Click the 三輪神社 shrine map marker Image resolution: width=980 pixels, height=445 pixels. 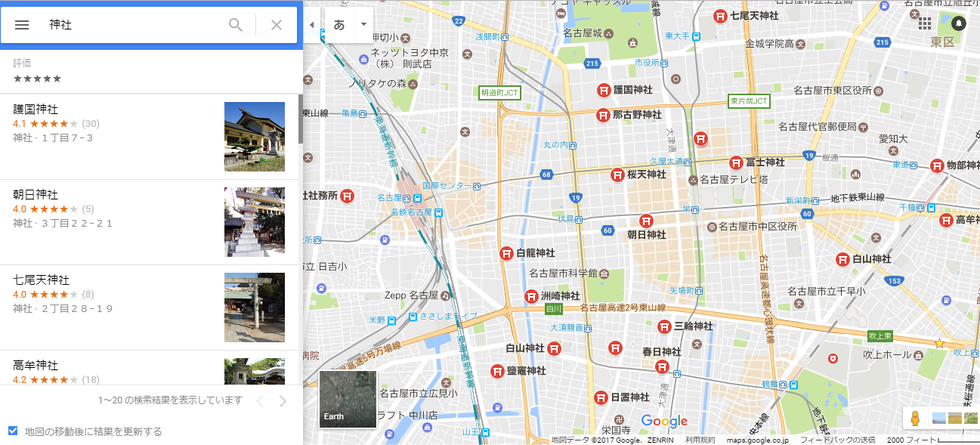pos(664,326)
